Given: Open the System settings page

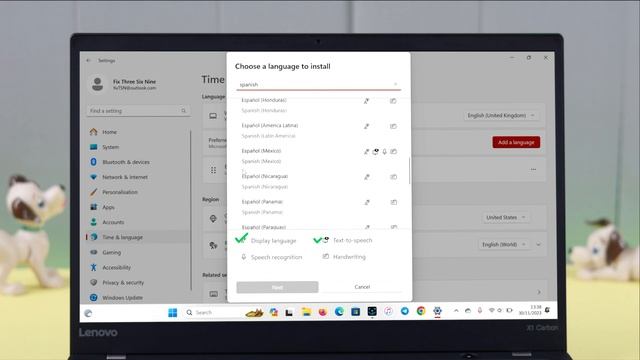Looking at the screenshot, I should [x=138, y=147].
